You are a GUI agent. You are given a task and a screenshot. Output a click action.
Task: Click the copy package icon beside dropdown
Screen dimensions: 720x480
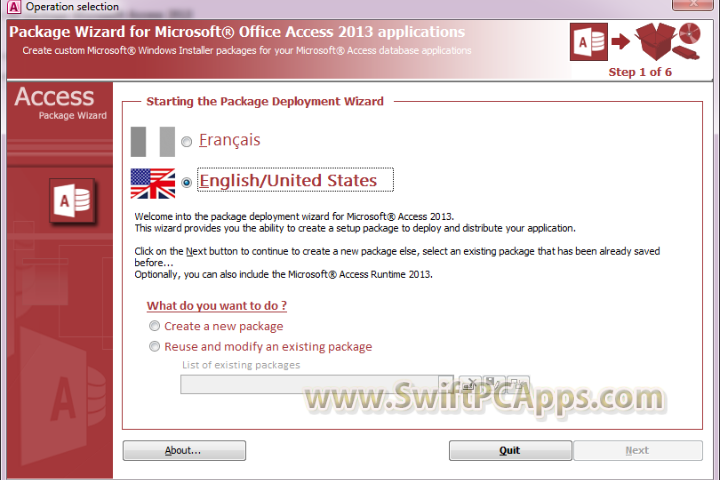(518, 384)
